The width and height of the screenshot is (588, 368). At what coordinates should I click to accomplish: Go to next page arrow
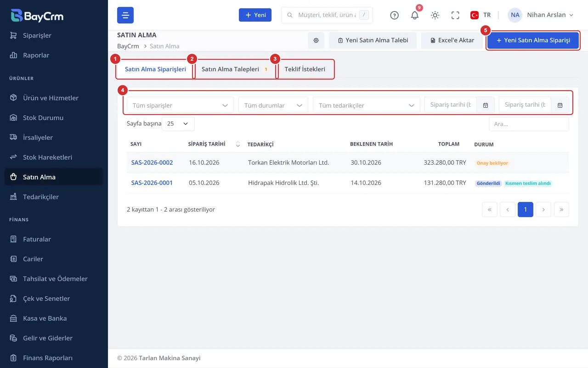coord(543,209)
